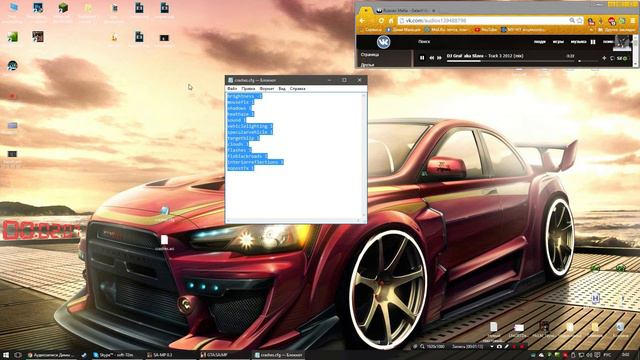Open the игры link in VK header

tap(558, 42)
